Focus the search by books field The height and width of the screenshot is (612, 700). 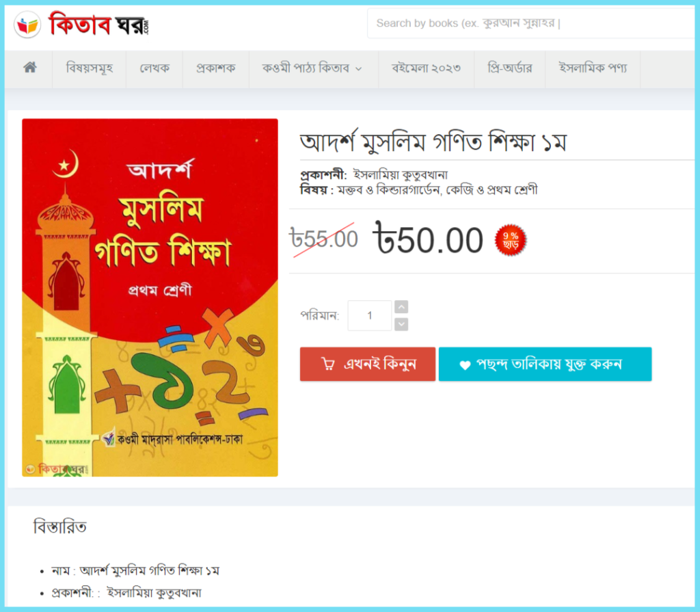point(531,23)
